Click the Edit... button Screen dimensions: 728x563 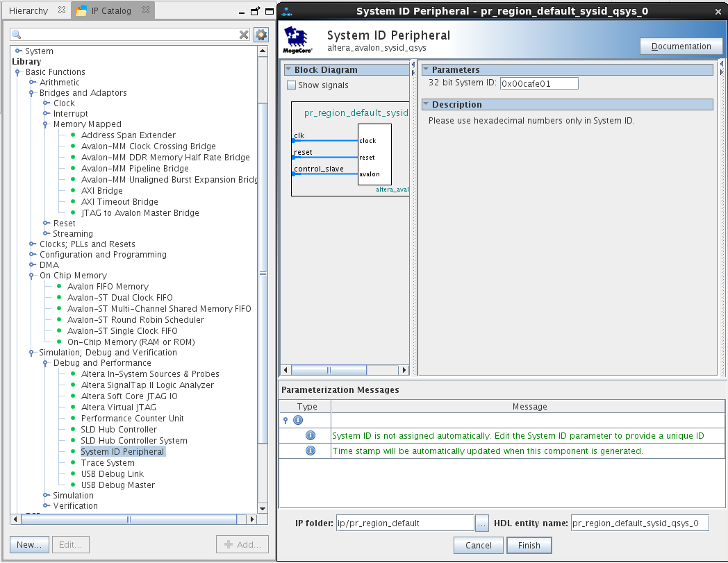point(71,544)
